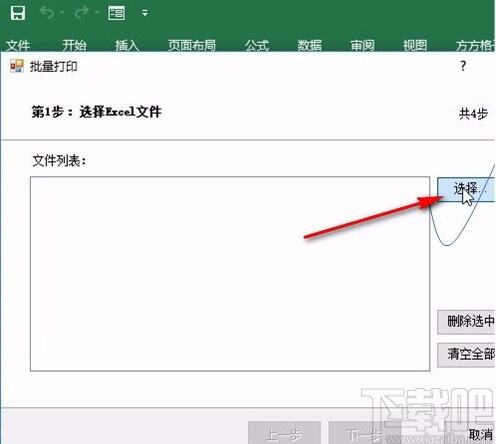Open the 文件 menu tab
496x444 pixels.
[x=18, y=45]
